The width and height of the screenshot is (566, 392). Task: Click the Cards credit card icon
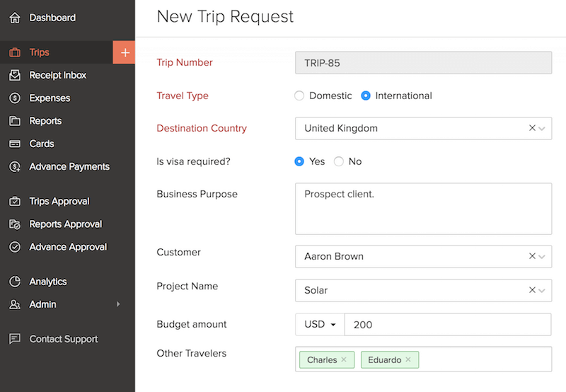pos(15,144)
